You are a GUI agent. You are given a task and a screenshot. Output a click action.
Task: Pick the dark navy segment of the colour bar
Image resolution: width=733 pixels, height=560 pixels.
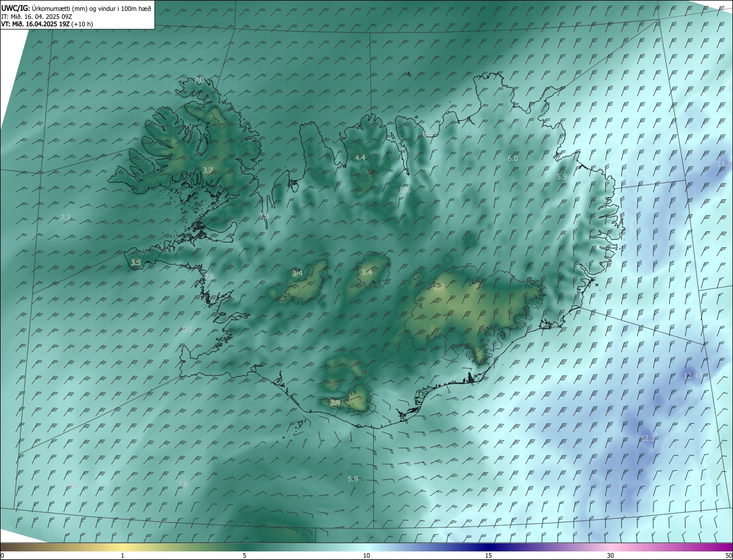(x=488, y=547)
